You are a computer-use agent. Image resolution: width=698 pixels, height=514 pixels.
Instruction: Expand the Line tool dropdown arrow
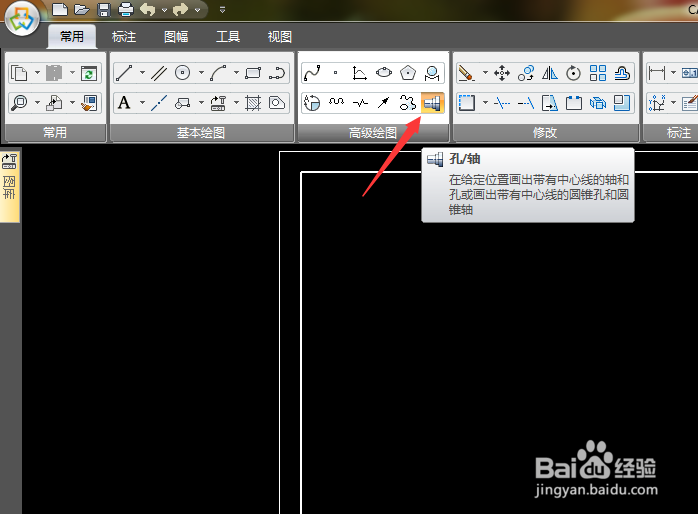[142, 73]
